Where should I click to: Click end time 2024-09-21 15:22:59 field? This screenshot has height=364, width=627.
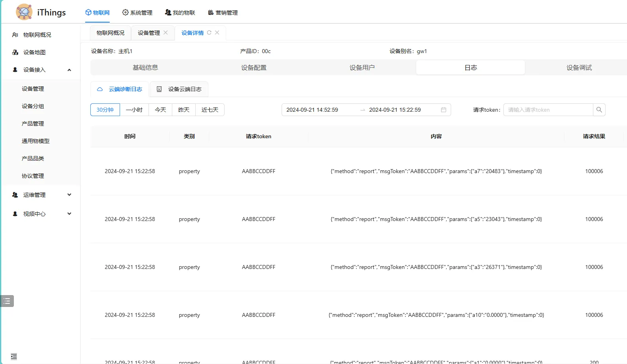395,110
